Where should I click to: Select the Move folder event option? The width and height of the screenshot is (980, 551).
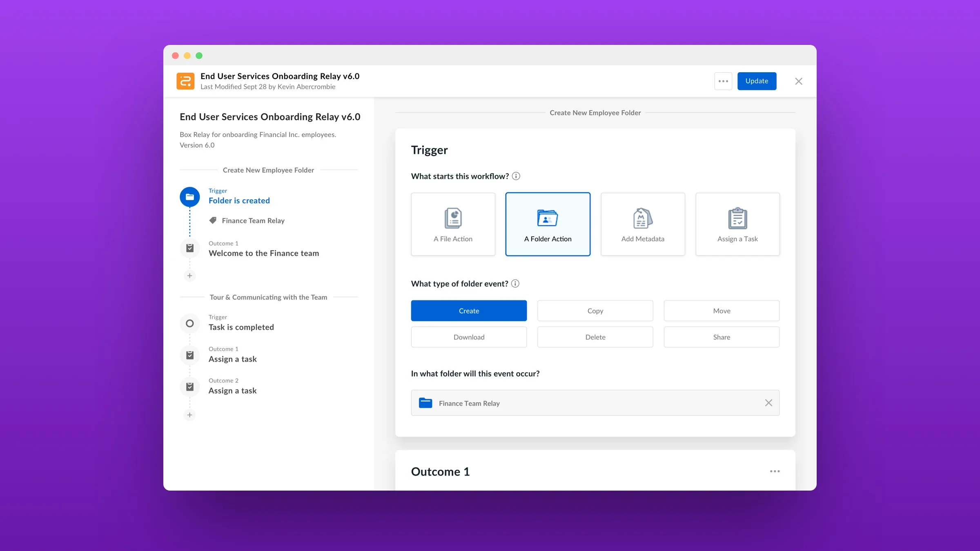721,311
